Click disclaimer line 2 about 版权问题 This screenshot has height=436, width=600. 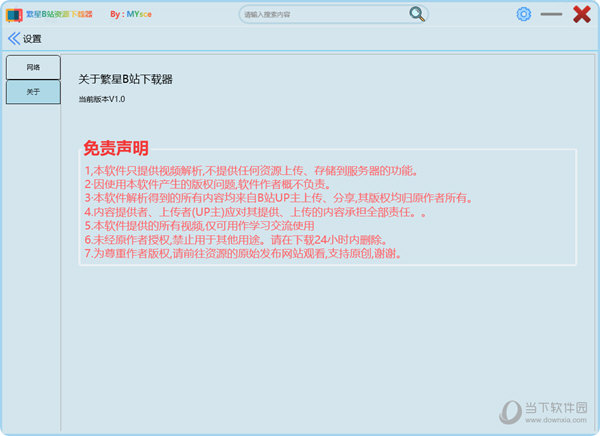pos(207,184)
